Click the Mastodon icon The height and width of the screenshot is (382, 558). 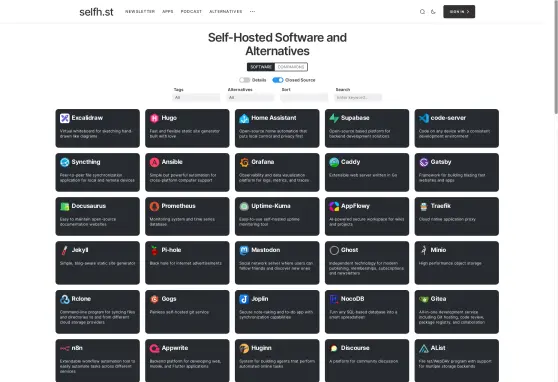click(244, 250)
